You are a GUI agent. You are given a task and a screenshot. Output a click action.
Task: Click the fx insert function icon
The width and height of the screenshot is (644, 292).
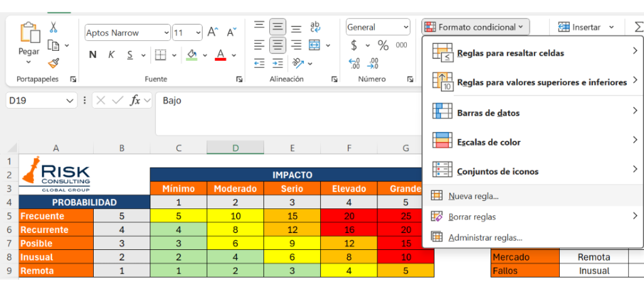(135, 100)
